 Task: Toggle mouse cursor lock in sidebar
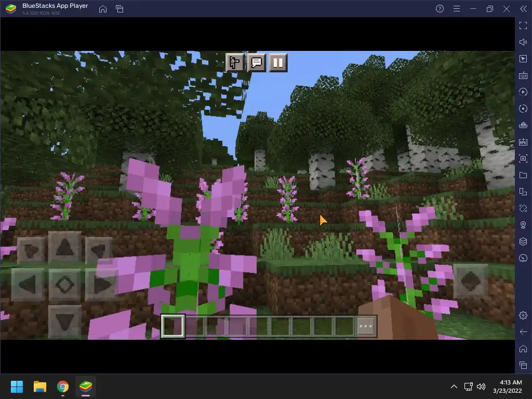(x=523, y=59)
